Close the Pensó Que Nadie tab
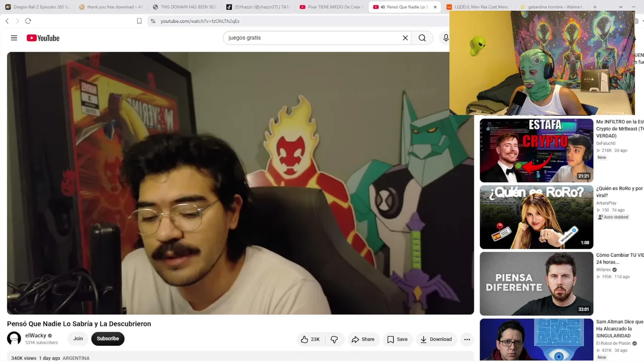The image size is (644, 362). [435, 7]
